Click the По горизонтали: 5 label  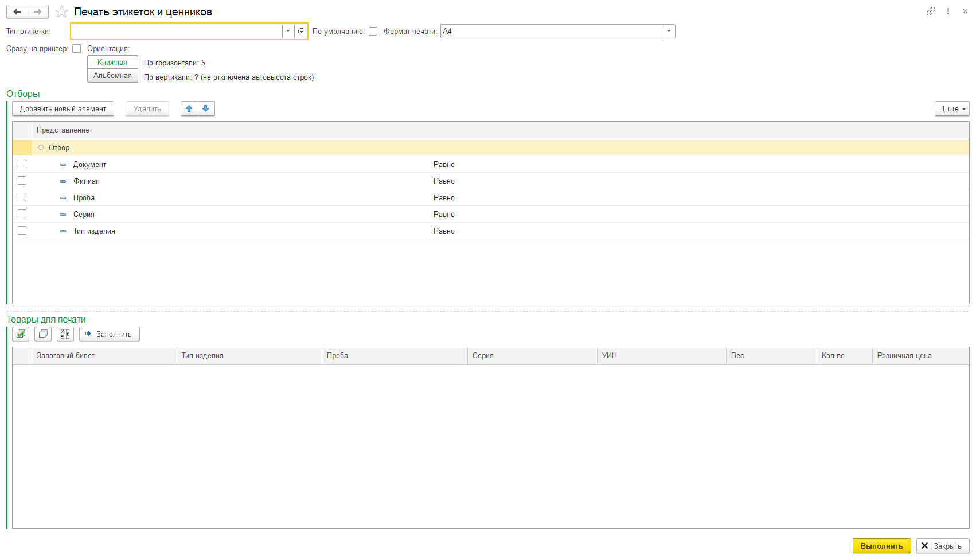pos(174,63)
